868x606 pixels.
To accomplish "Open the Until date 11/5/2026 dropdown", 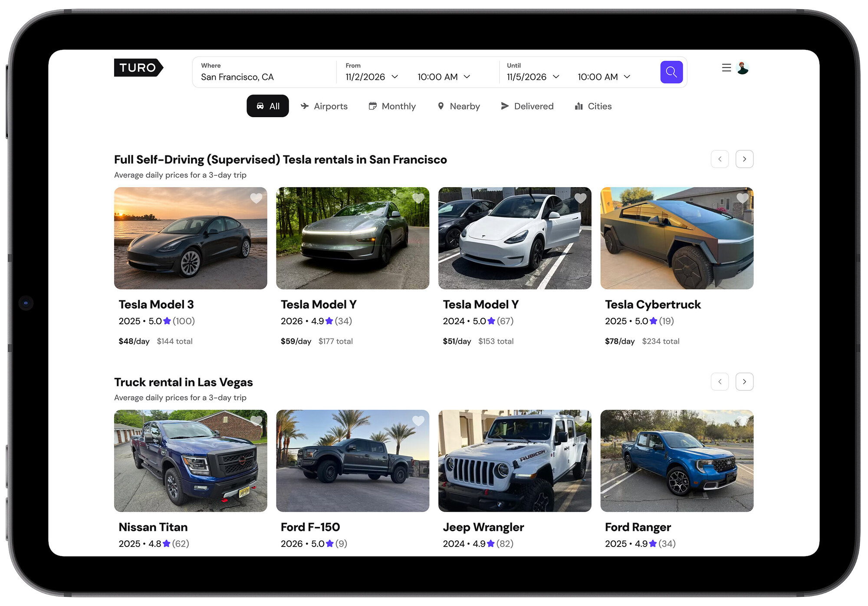I will [533, 77].
